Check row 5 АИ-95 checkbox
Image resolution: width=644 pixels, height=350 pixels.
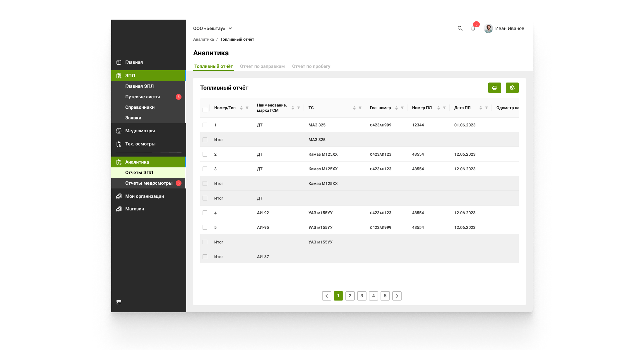pyautogui.click(x=205, y=227)
